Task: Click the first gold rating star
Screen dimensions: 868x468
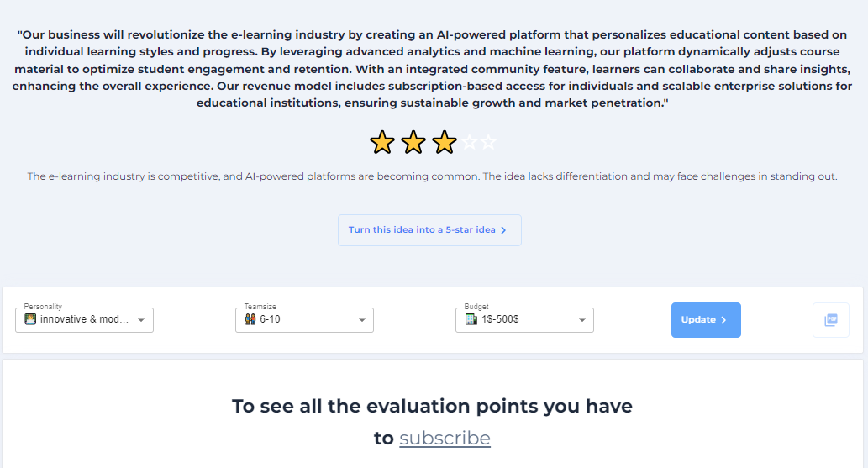Action: click(x=382, y=143)
